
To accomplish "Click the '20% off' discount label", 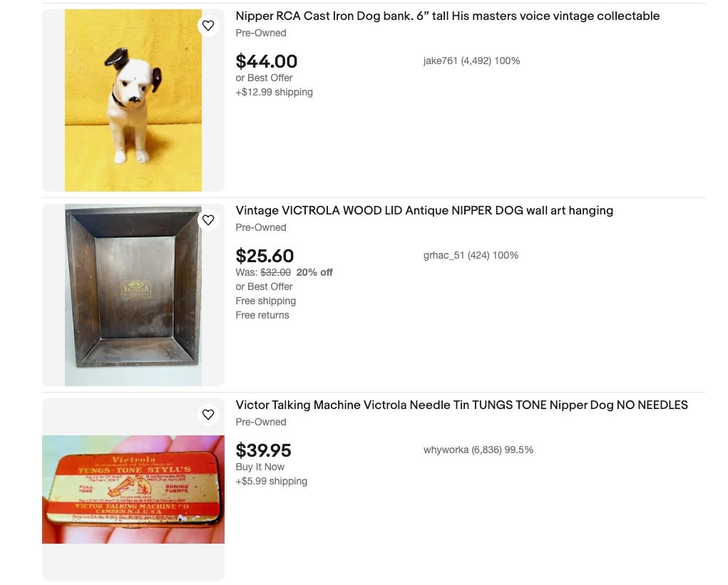I will (x=314, y=272).
